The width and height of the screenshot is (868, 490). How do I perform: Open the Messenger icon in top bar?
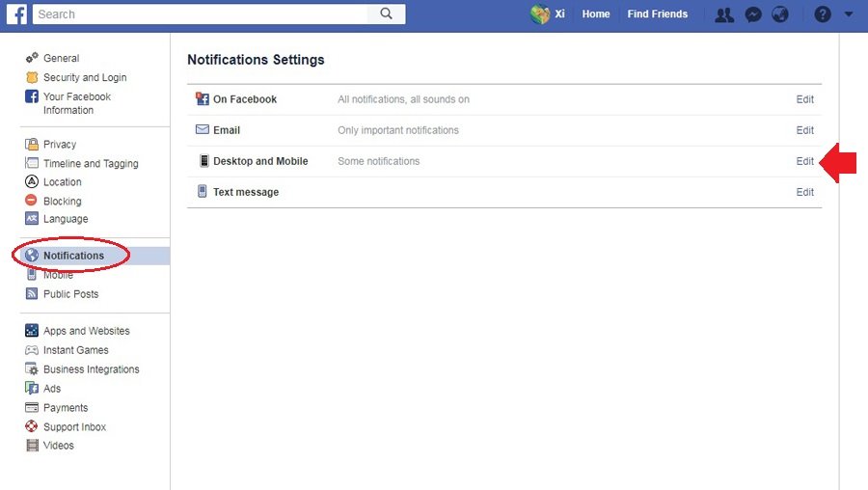pyautogui.click(x=753, y=14)
